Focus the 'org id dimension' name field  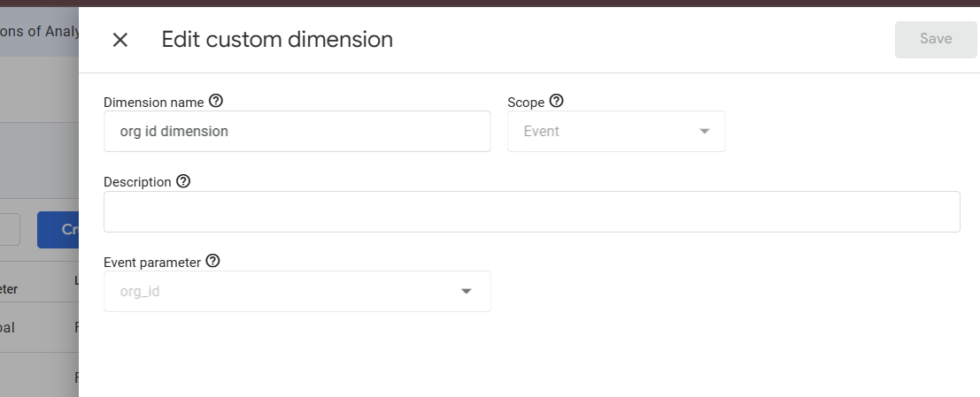[297, 131]
